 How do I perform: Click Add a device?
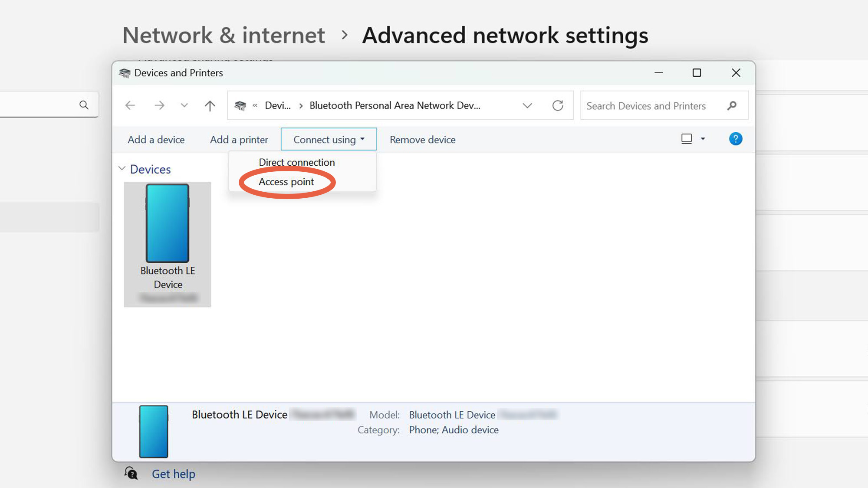pyautogui.click(x=156, y=140)
